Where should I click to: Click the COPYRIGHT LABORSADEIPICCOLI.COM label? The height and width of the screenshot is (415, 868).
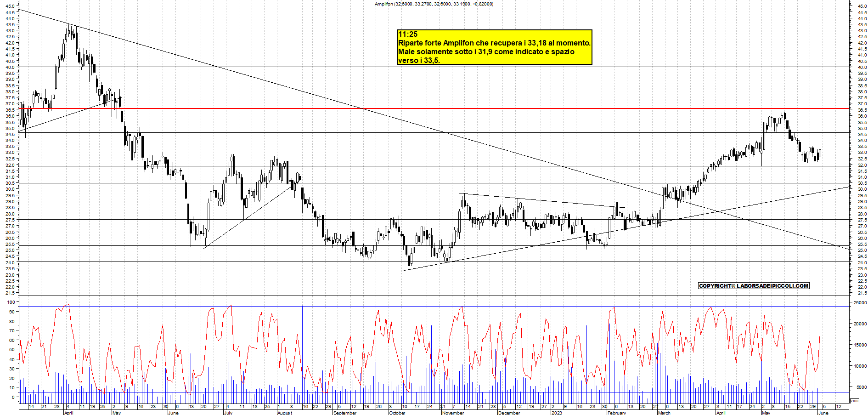pyautogui.click(x=754, y=286)
